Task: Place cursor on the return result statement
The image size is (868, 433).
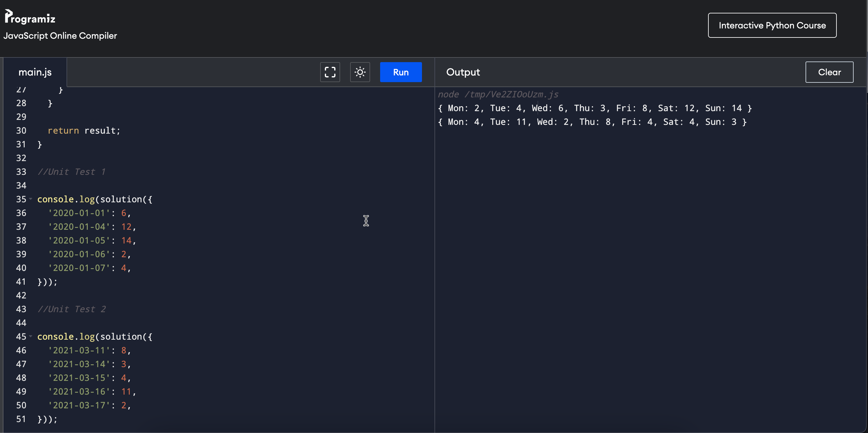Action: [x=84, y=130]
